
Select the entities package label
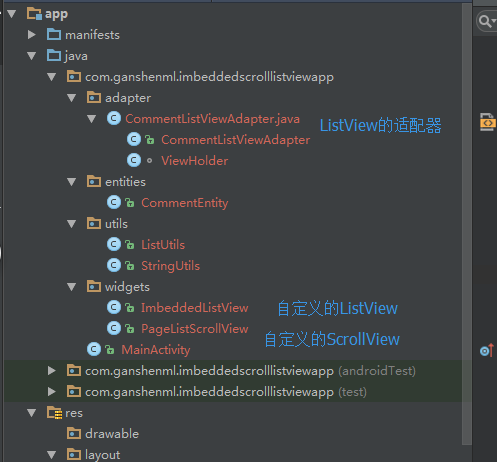pyautogui.click(x=125, y=182)
